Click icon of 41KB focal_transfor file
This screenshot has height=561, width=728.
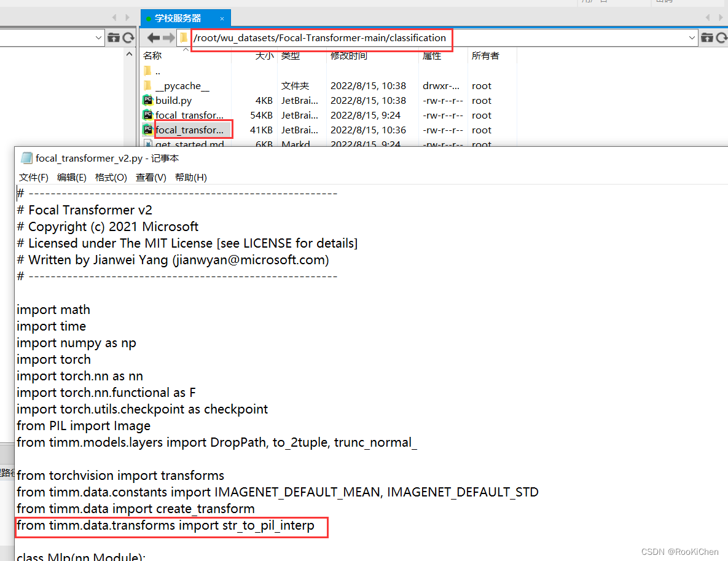coord(148,130)
